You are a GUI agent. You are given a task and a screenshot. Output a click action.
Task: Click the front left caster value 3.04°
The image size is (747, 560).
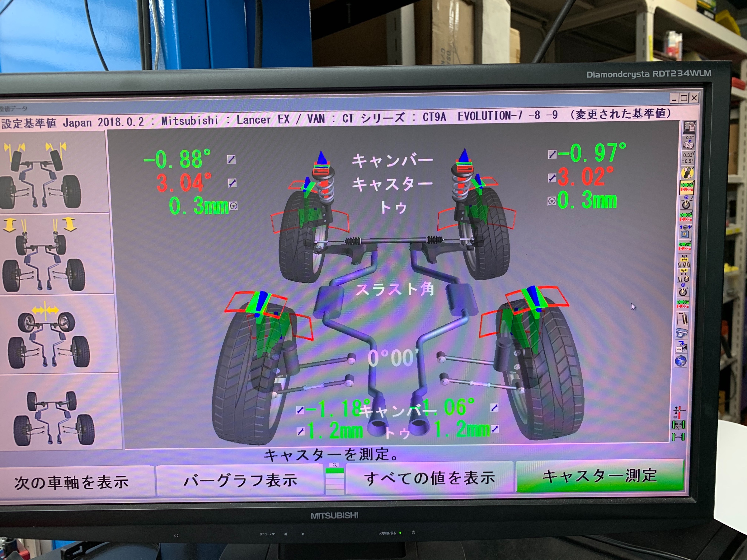184,183
